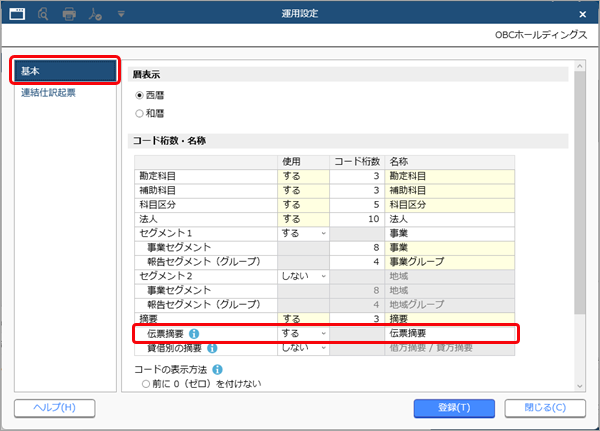Click the 閉じる(C) button
Image resolution: width=600 pixels, height=431 pixels.
pos(545,408)
